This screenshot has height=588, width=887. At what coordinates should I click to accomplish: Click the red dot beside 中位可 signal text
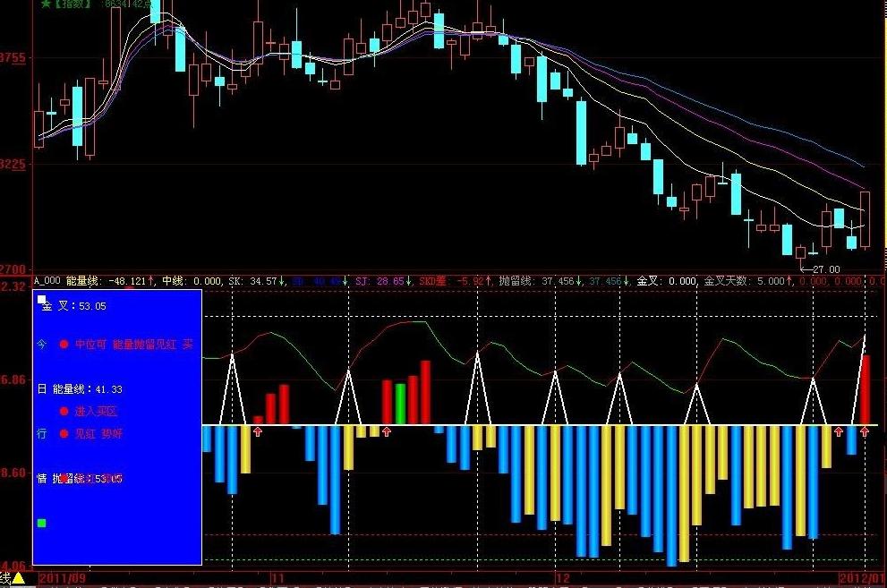[64, 344]
